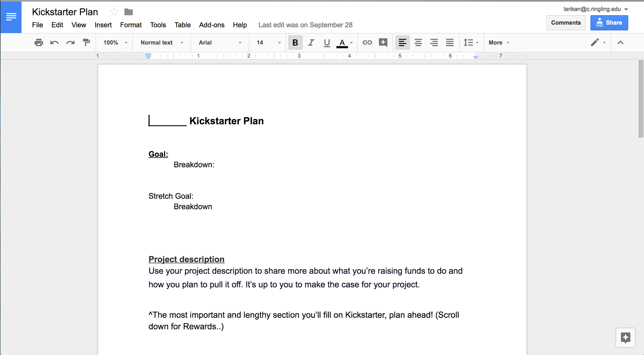Justify the text

pos(449,43)
